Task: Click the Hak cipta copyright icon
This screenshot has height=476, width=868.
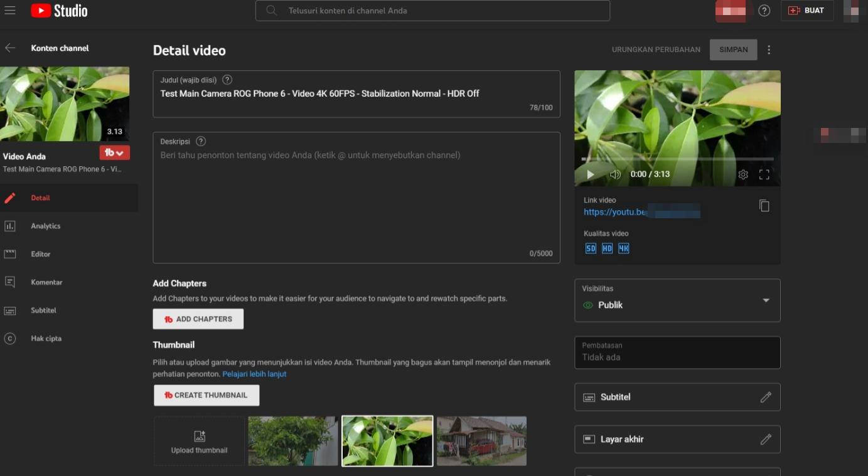Action: click(x=10, y=339)
